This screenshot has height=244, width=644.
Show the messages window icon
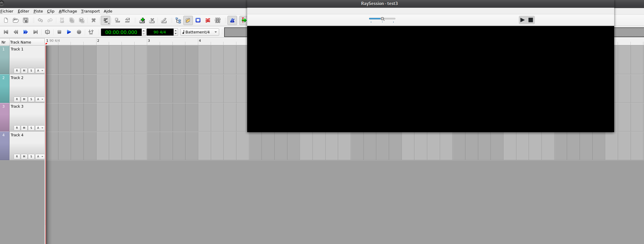pyautogui.click(x=198, y=20)
